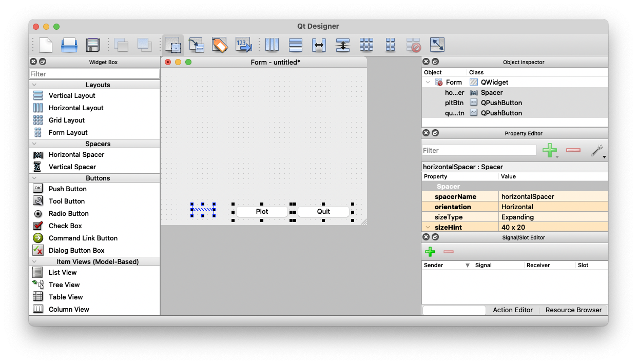This screenshot has height=364, width=637.
Task: Sort connections by the Sender column header
Action: pos(447,265)
